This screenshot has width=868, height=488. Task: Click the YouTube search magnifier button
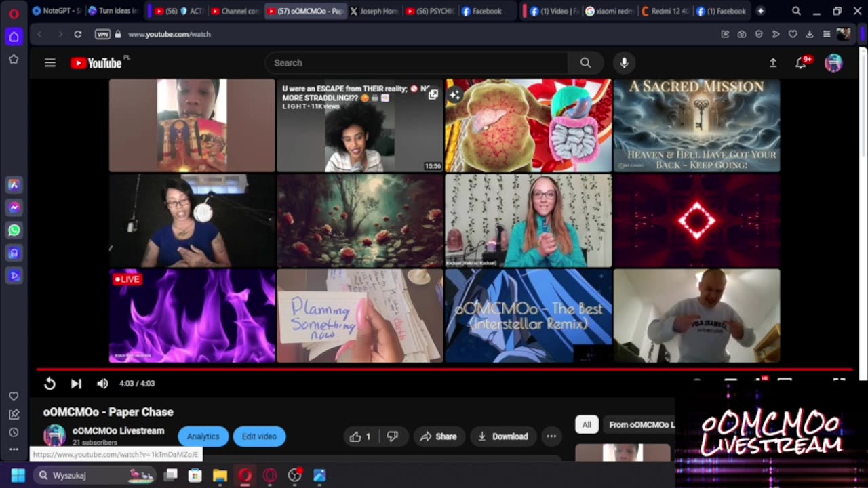[585, 63]
